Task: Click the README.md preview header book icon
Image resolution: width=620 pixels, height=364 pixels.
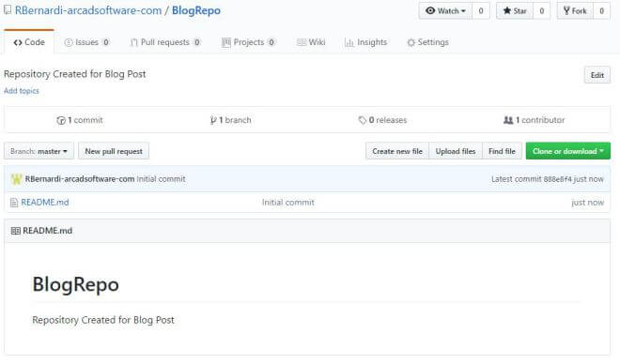Action: pyautogui.click(x=15, y=231)
